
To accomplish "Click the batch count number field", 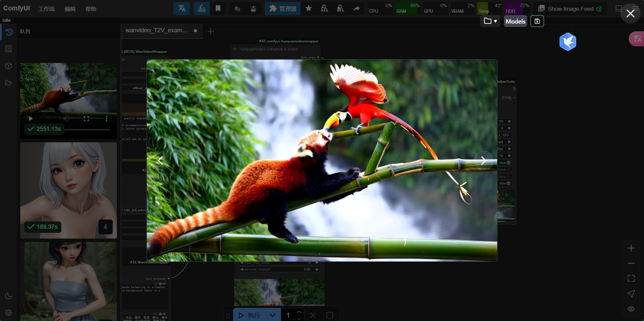I will (288, 315).
